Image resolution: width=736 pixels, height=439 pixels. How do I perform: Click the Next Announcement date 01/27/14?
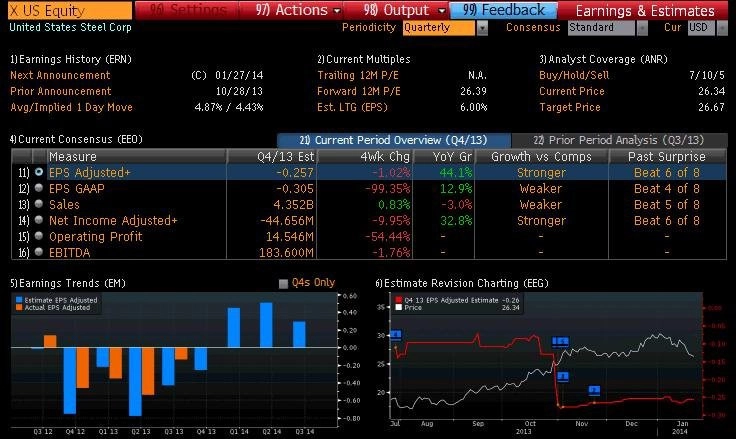click(x=239, y=75)
